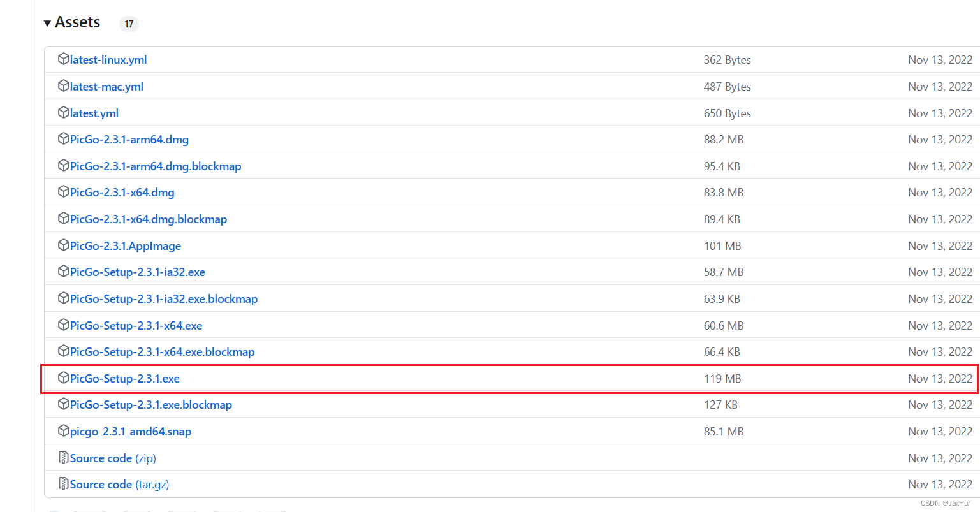Click the package icon beside latest-linux.yml
980x512 pixels.
point(63,59)
